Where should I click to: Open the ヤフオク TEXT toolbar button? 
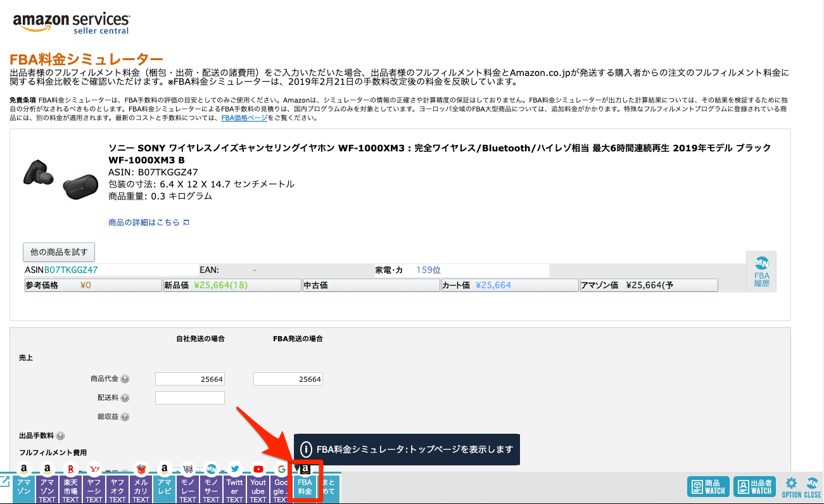(x=118, y=489)
